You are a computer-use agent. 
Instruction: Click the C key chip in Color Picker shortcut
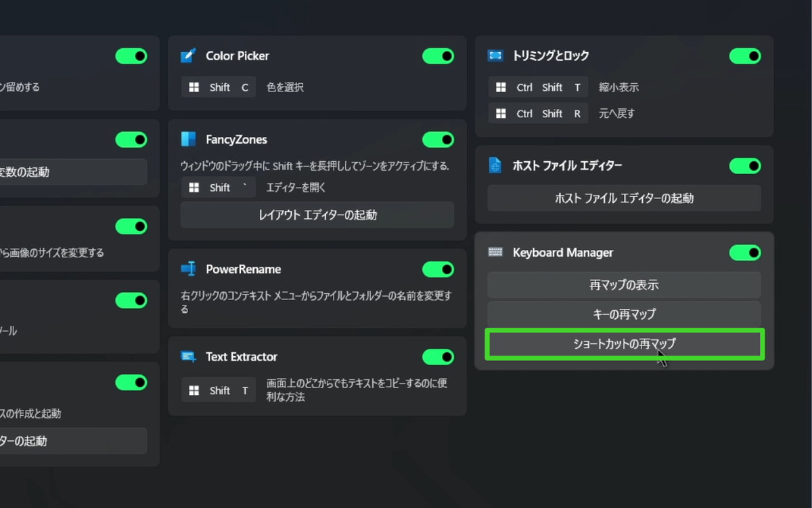245,87
